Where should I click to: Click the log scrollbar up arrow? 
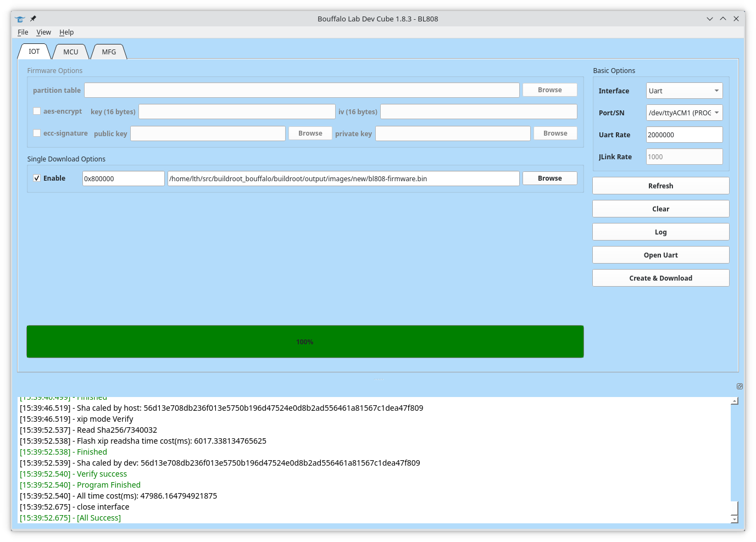click(735, 401)
